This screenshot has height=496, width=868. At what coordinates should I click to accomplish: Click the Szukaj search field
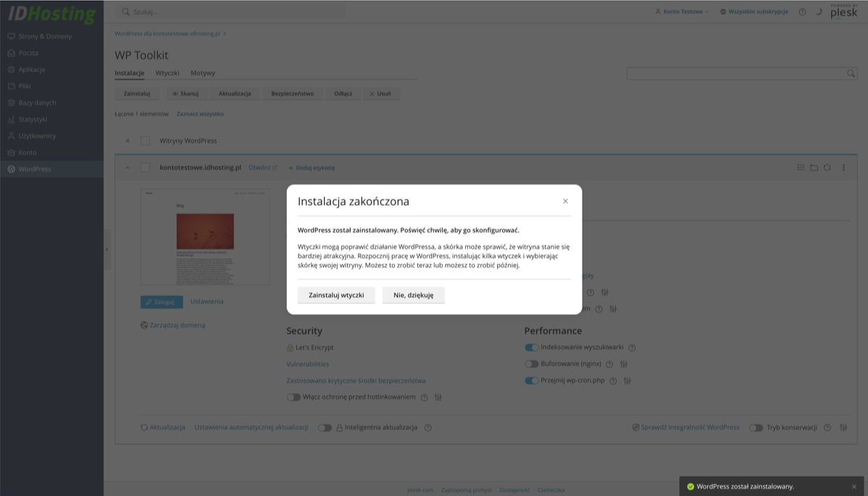click(217, 11)
